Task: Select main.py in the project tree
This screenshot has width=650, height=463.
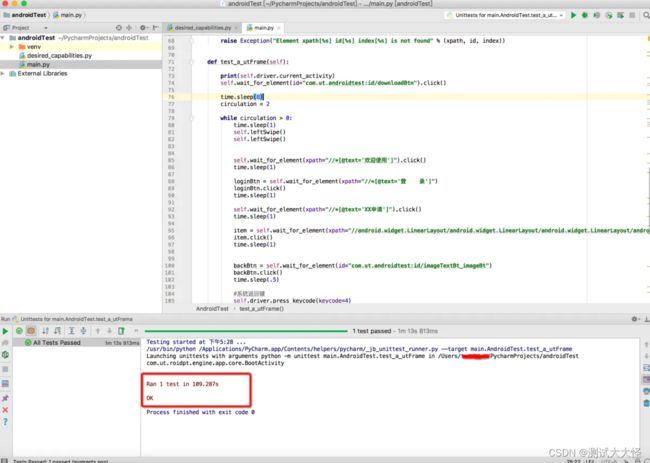Action: click(38, 65)
